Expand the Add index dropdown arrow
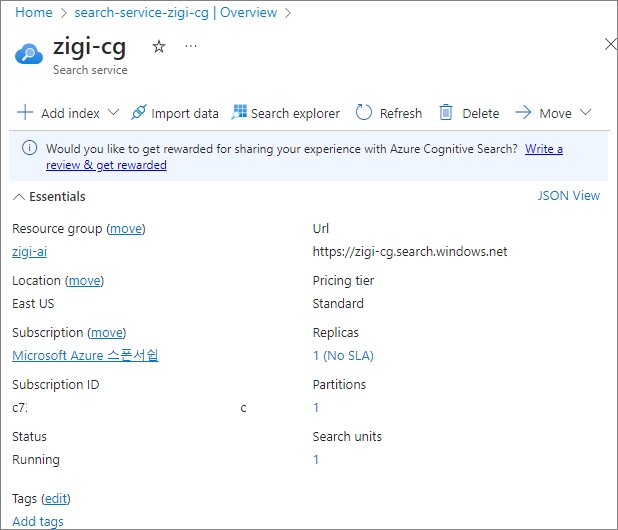The width and height of the screenshot is (618, 530). click(x=113, y=112)
